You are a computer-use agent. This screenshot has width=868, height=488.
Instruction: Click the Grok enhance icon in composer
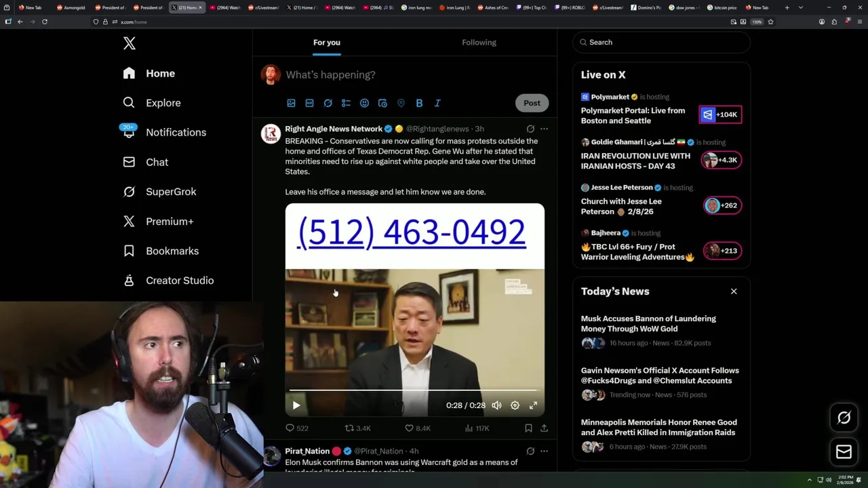(x=328, y=103)
